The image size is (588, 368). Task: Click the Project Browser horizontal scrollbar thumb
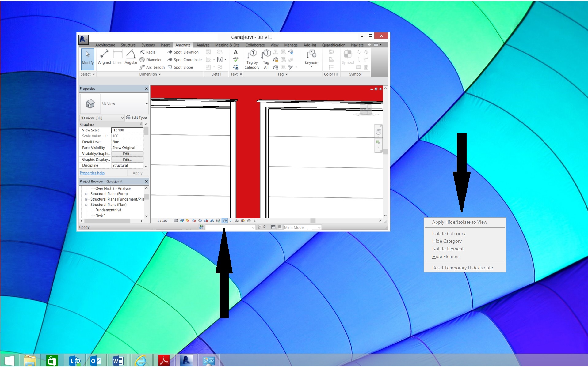[107, 221]
